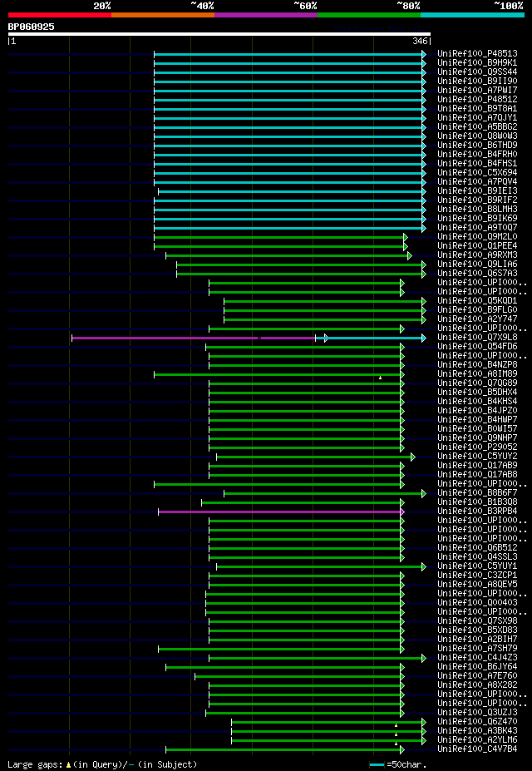Click the white query sequence bar

(x=219, y=34)
